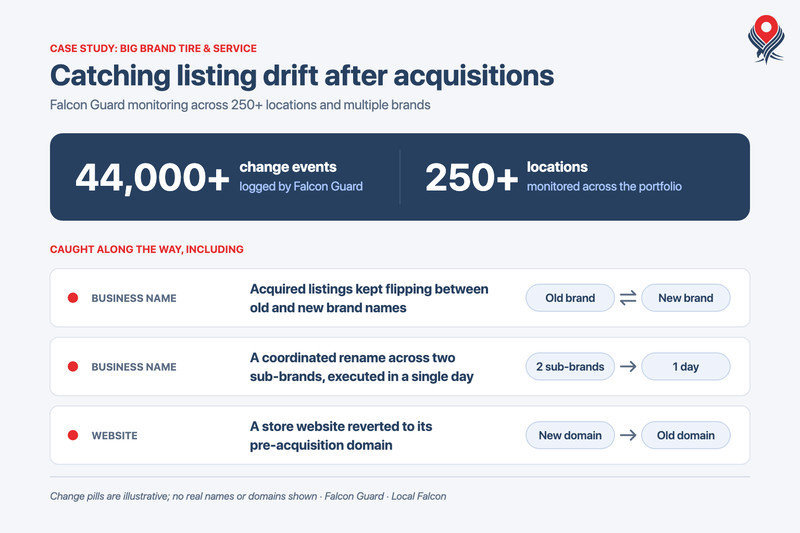The height and width of the screenshot is (533, 800).
Task: Click A coordinated rename across two sub-brands text
Action: point(362,367)
